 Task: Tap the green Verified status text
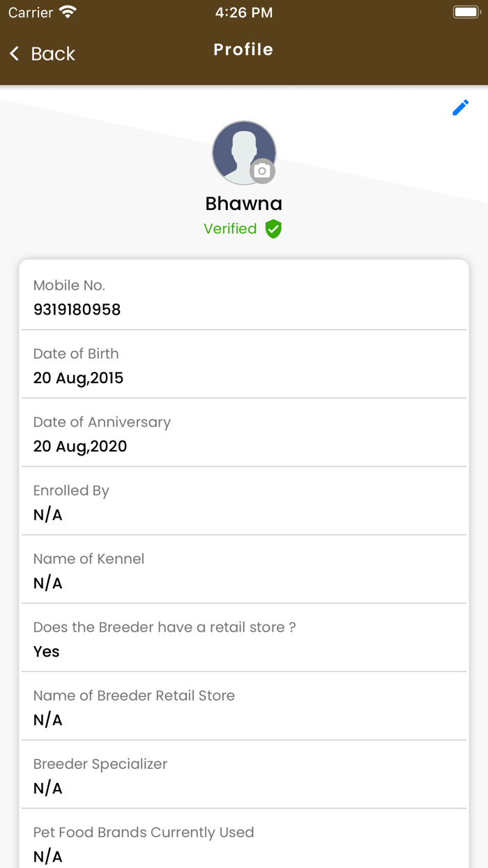(230, 229)
